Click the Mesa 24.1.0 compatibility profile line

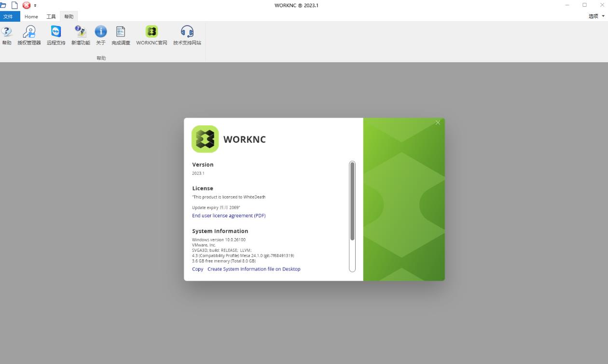pos(243,256)
